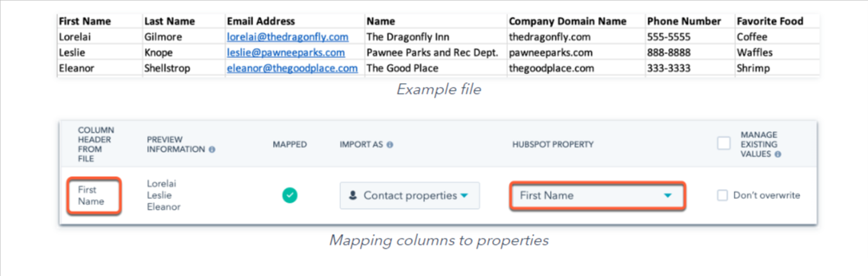Click the Manage Existing Values info icon
The height and width of the screenshot is (276, 868).
click(778, 154)
